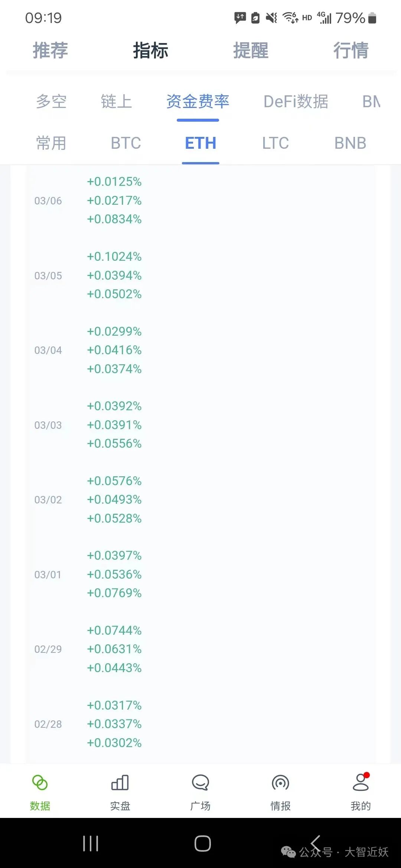Select the DeFi数据 category tab

click(x=296, y=102)
